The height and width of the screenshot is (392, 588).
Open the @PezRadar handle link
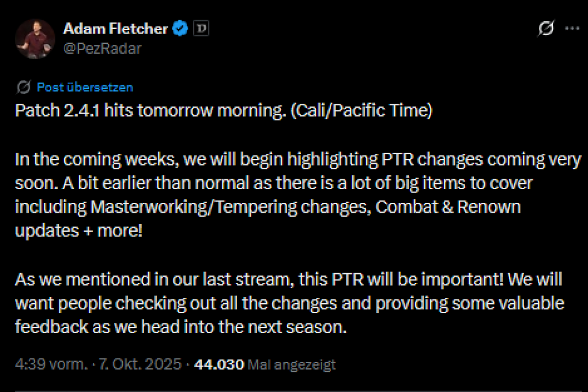[103, 48]
